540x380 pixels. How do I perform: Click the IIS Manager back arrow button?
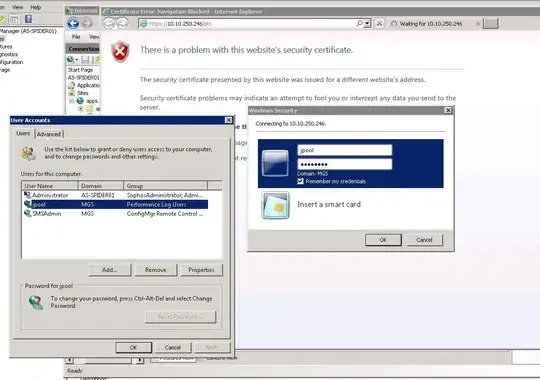pos(73,23)
